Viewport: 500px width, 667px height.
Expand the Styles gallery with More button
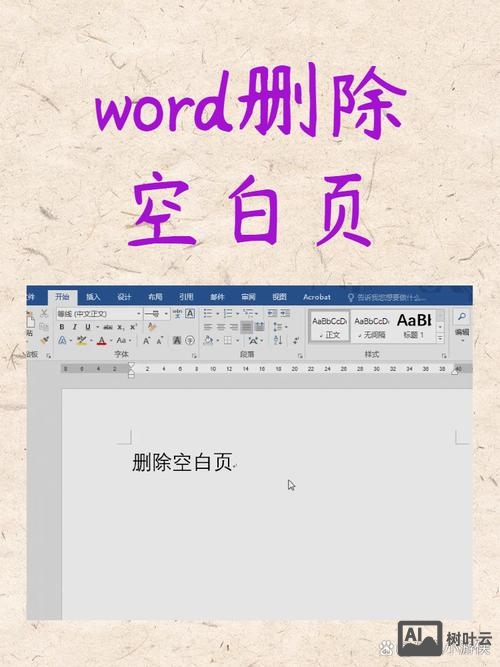point(440,338)
